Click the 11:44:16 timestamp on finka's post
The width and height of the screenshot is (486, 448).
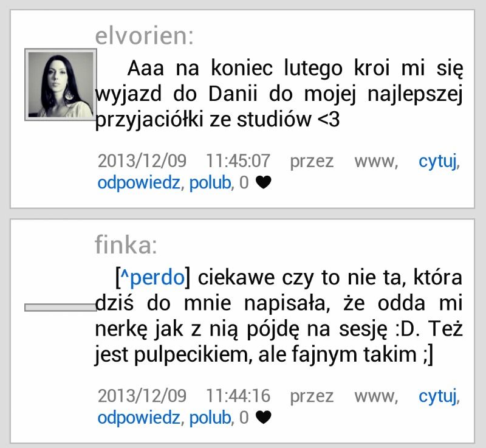[x=238, y=396]
